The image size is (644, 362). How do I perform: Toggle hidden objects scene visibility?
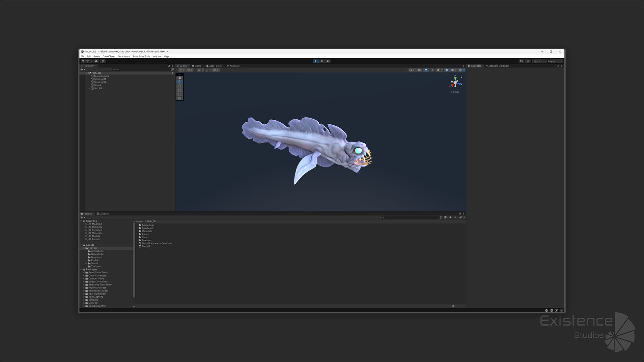click(x=447, y=70)
